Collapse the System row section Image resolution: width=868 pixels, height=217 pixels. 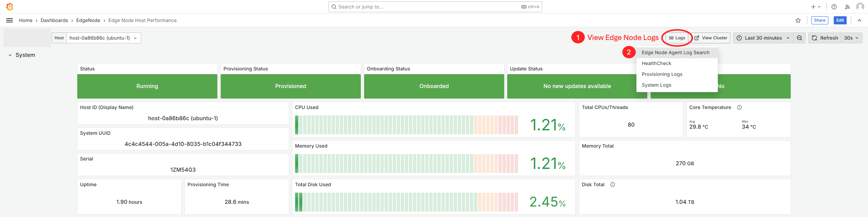coord(10,55)
